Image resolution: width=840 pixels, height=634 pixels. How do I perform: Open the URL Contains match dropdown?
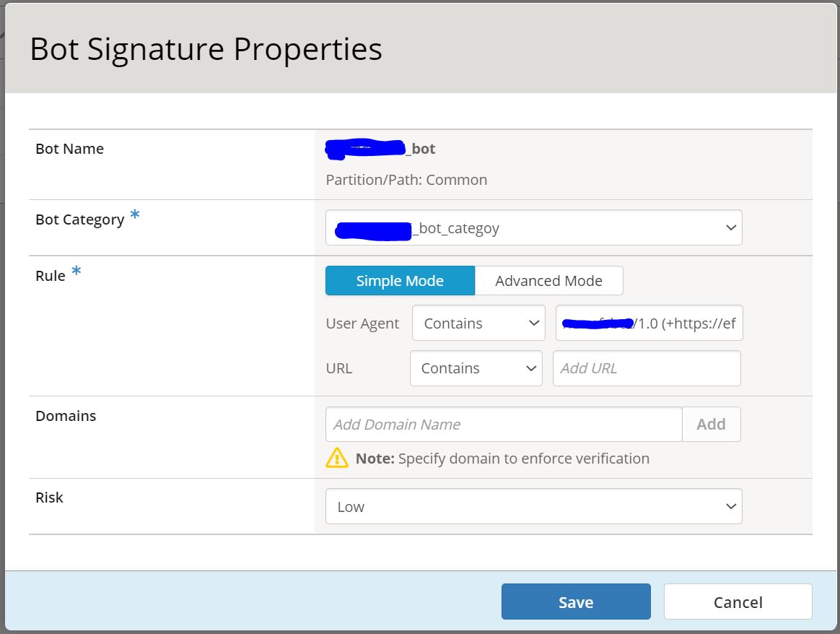(x=476, y=368)
